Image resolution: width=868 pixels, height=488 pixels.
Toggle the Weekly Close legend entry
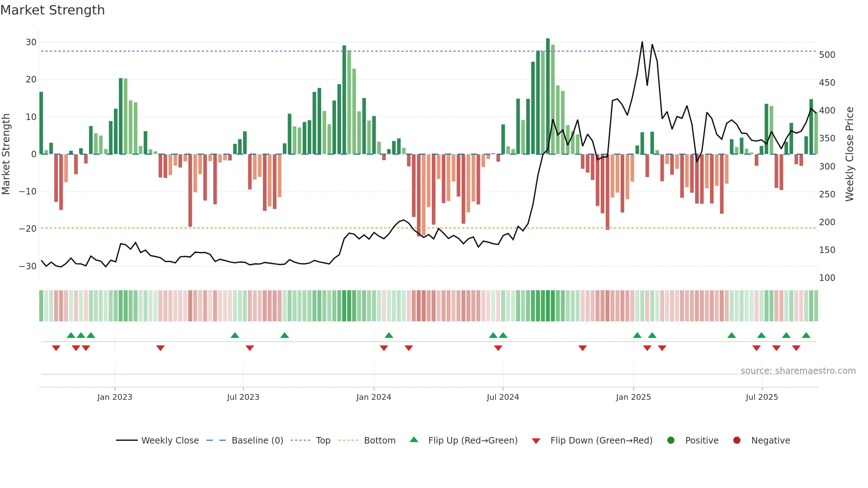(x=157, y=440)
